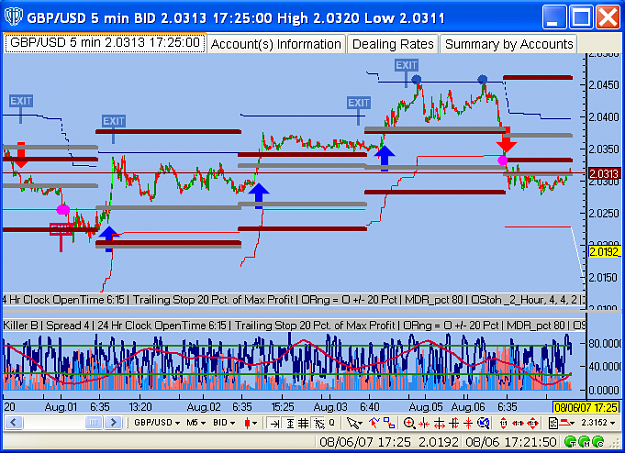Grab the horizontal chart scrollbar thumb
The height and width of the screenshot is (453, 625).
[x=93, y=422]
